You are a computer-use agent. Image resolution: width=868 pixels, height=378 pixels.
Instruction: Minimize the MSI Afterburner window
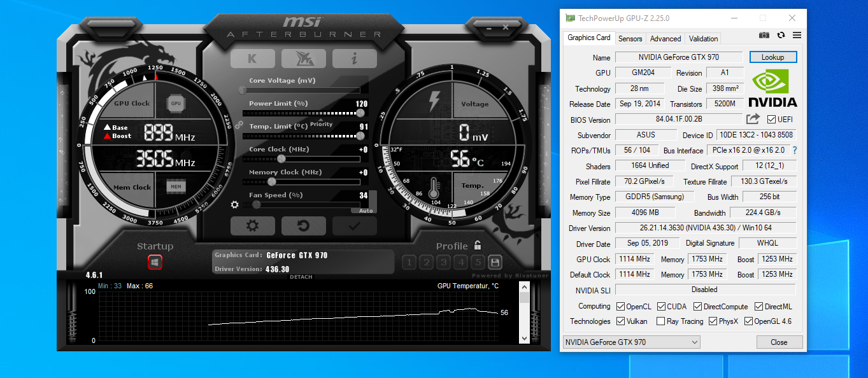coord(488,27)
